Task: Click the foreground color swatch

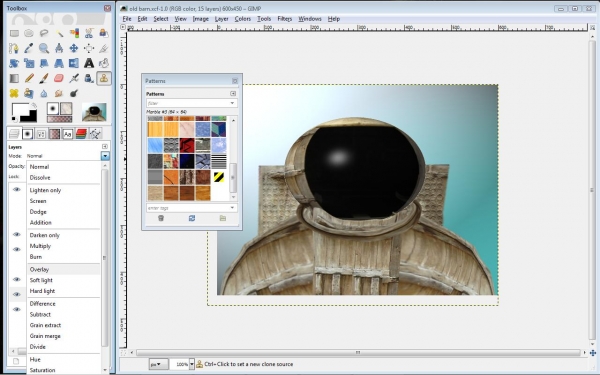Action: point(20,110)
